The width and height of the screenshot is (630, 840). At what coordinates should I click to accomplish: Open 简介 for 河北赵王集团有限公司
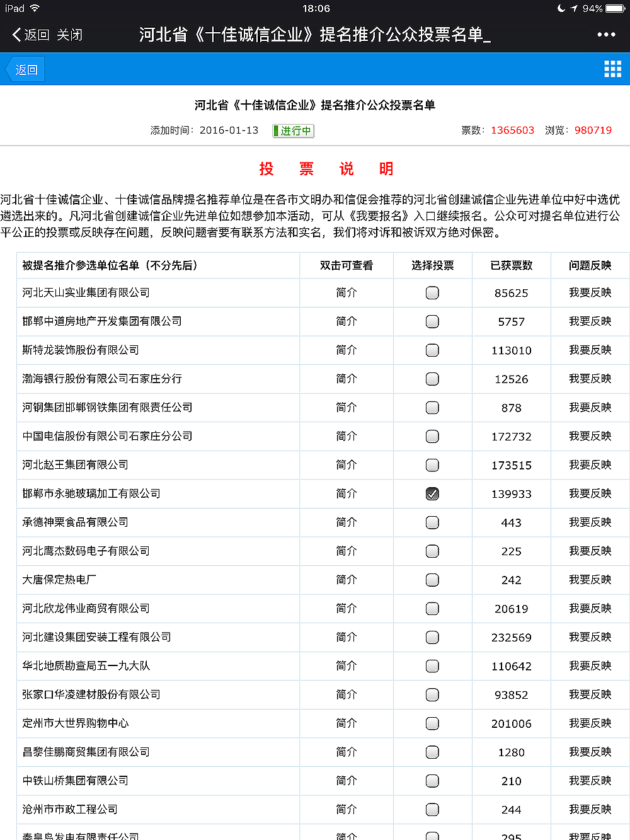pyautogui.click(x=346, y=464)
